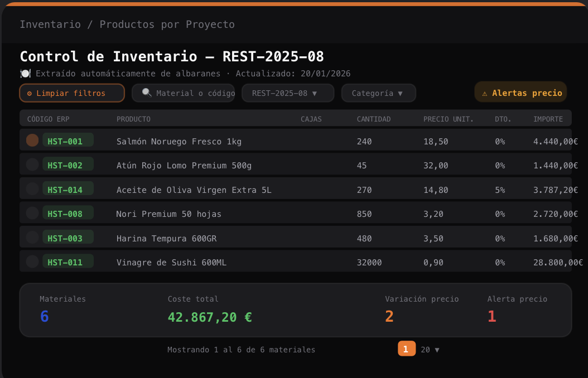Open the Alertas precio button

pos(520,92)
